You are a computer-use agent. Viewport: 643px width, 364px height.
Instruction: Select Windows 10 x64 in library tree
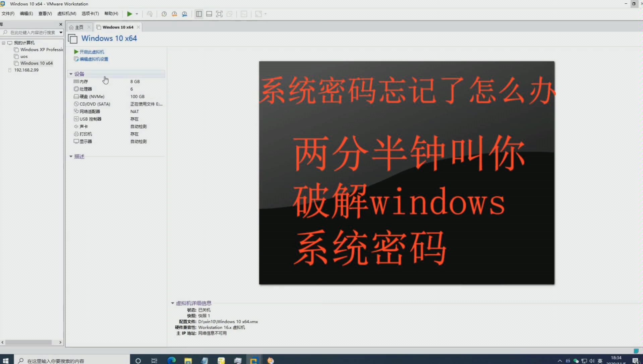coord(33,63)
